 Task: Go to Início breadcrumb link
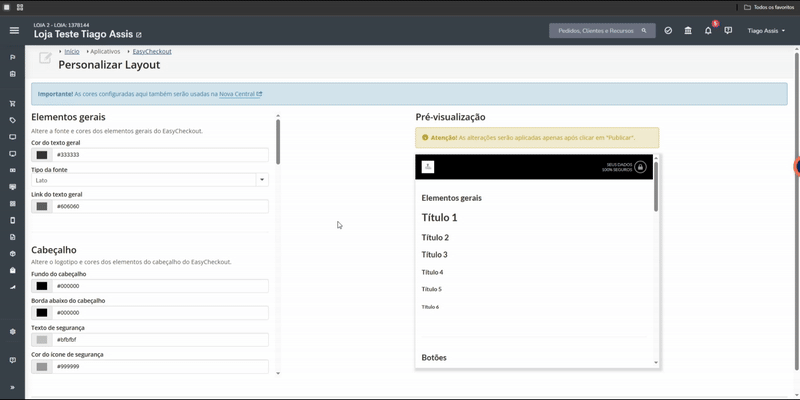tap(72, 52)
